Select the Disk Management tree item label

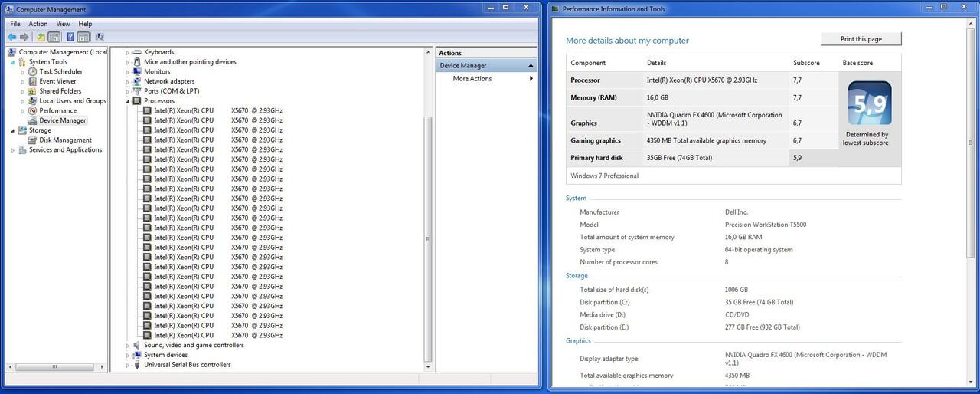[x=66, y=140]
